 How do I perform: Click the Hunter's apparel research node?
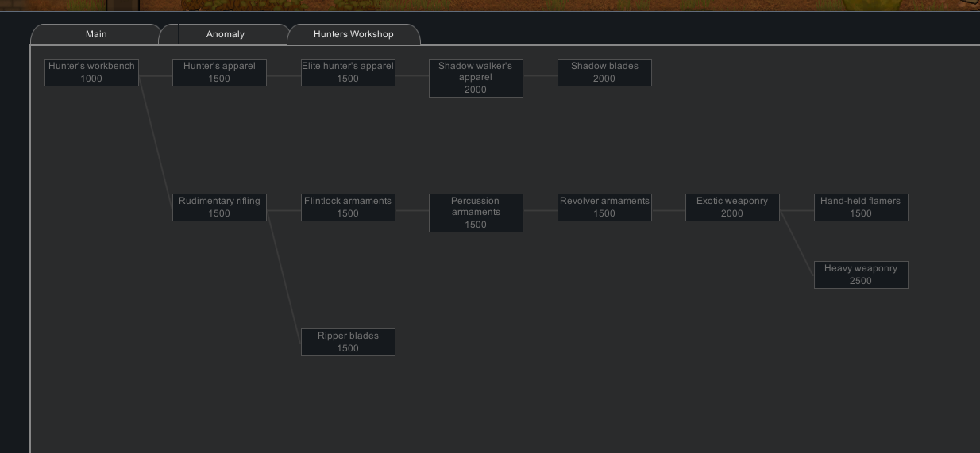coord(219,72)
